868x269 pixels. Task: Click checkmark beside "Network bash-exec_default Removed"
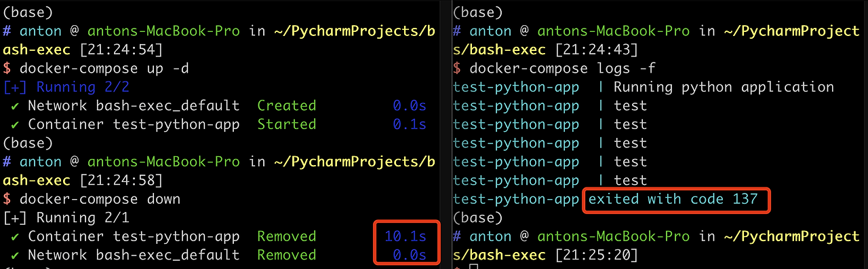tap(16, 255)
